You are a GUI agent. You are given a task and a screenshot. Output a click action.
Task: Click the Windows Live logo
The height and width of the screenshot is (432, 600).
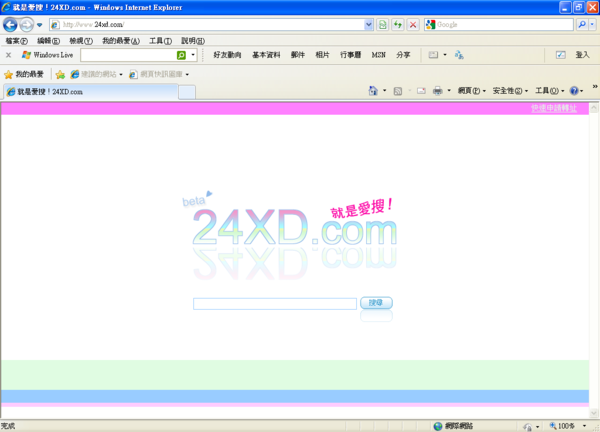[47, 55]
